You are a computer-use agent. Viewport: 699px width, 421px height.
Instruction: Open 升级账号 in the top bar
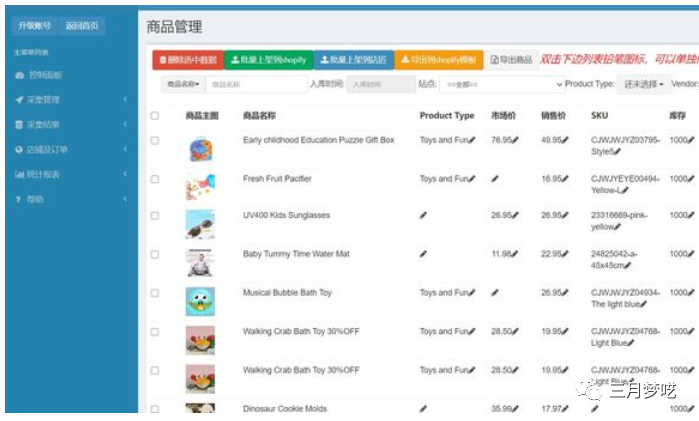click(x=33, y=25)
